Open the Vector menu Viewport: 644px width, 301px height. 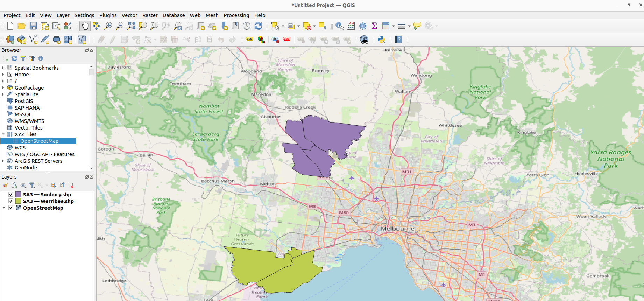129,15
